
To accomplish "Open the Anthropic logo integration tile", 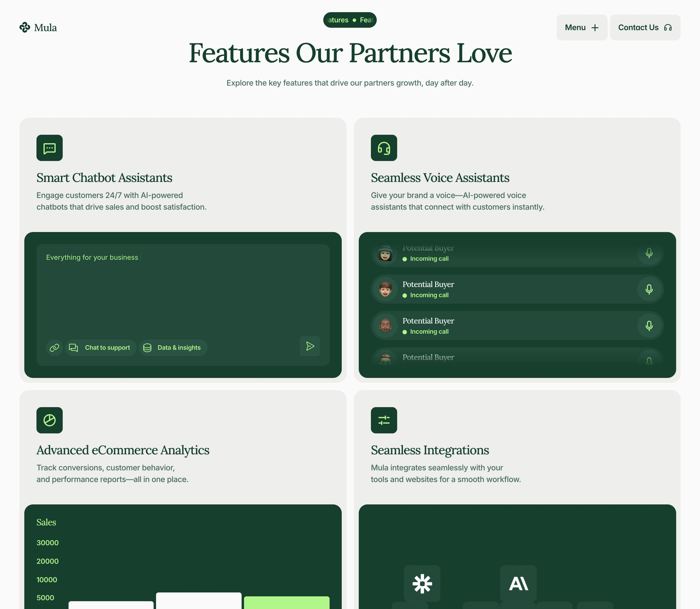I will click(518, 583).
